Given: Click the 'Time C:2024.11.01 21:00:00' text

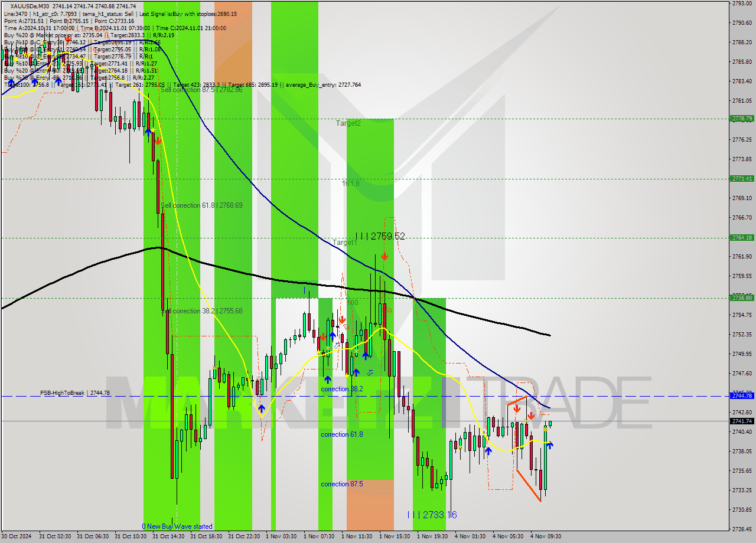Looking at the screenshot, I should coord(190,28).
